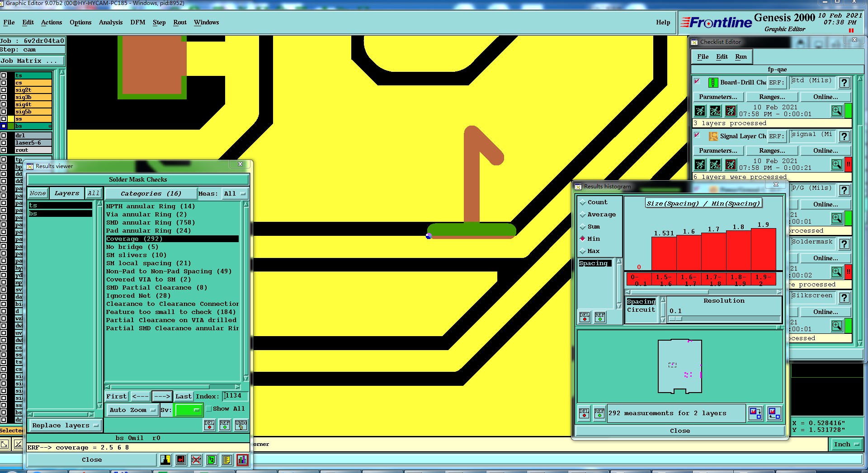Select the Sum radio option in histogram

(583, 227)
